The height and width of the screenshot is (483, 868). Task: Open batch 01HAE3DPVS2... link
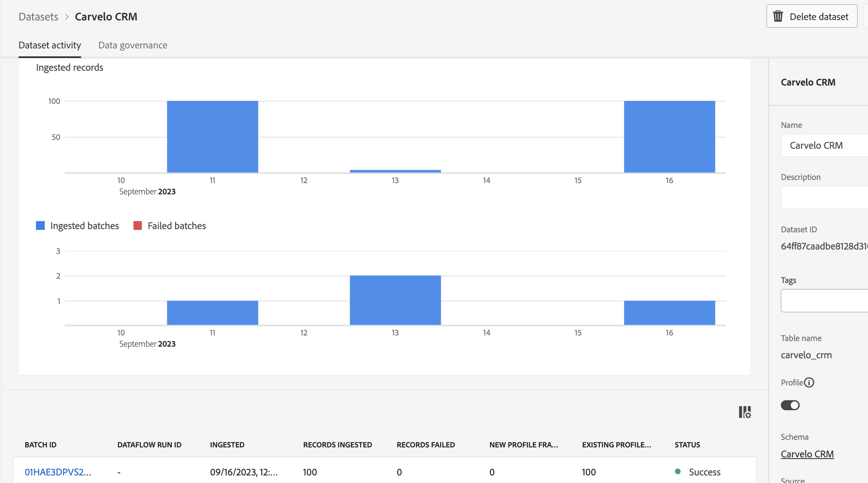[x=58, y=472]
